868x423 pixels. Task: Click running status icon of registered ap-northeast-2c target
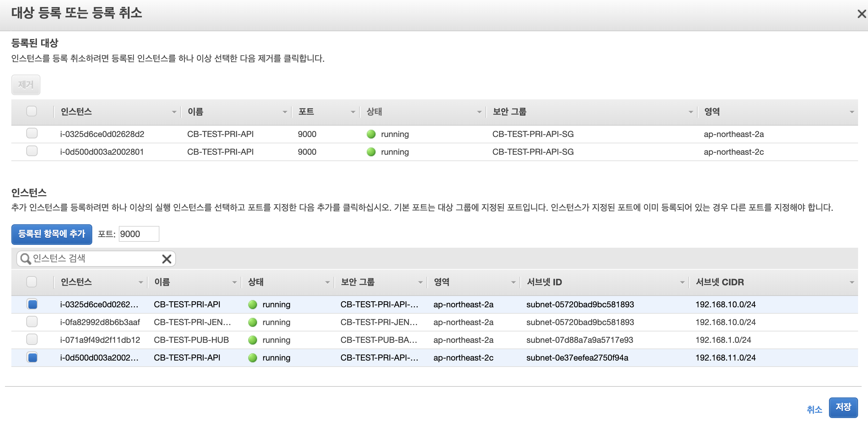371,152
